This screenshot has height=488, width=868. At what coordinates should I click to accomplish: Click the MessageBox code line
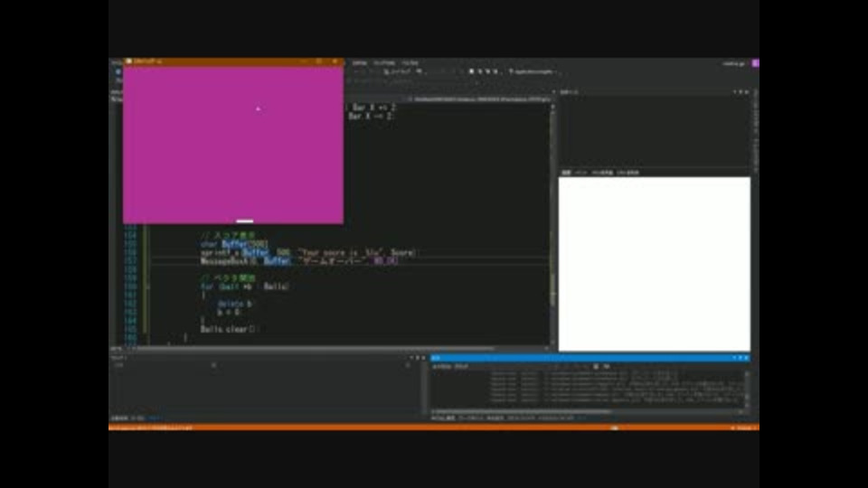(x=299, y=260)
